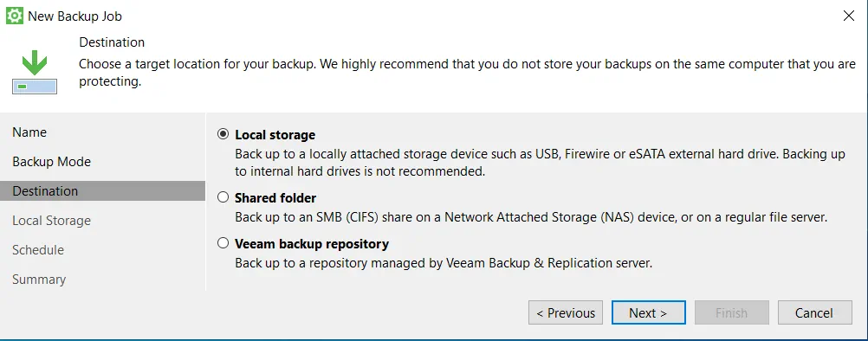Open the Backup Mode step
868x341 pixels.
click(x=51, y=162)
